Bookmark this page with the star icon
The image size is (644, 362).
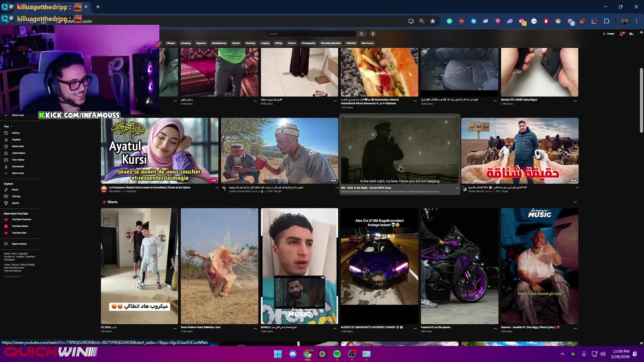coord(432,21)
